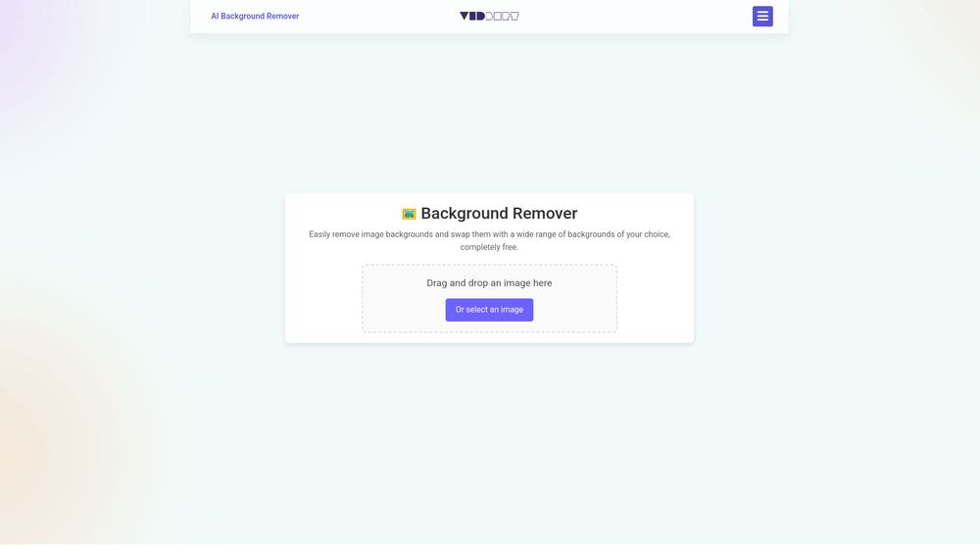
Task: Click the Drag and drop an image here text
Action: [489, 283]
